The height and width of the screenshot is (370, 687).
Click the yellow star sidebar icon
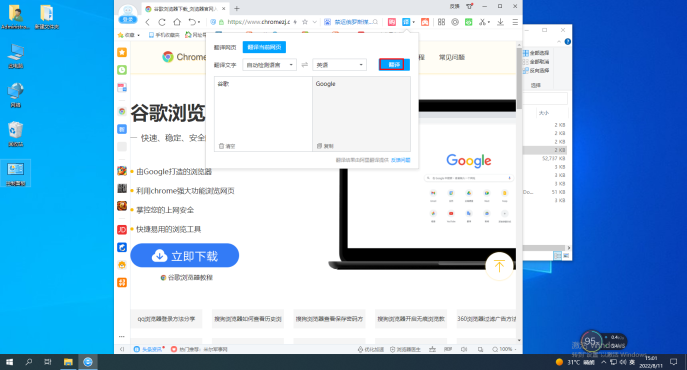(x=122, y=53)
